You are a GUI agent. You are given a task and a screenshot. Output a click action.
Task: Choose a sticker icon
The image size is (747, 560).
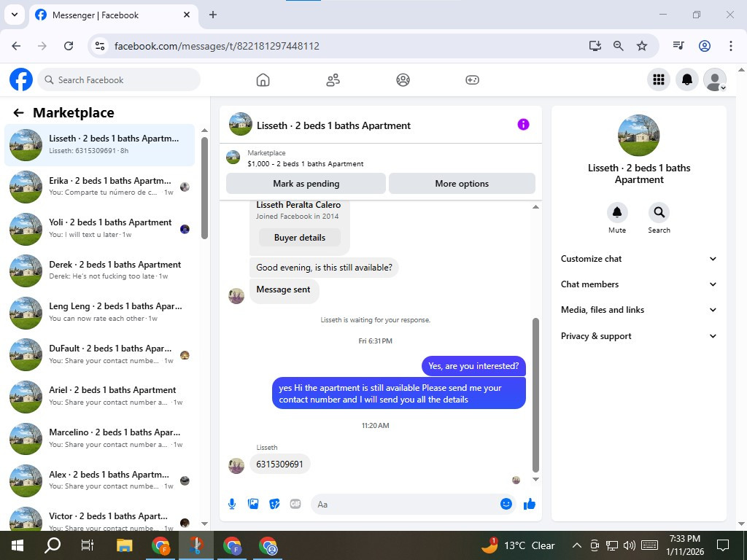click(274, 504)
